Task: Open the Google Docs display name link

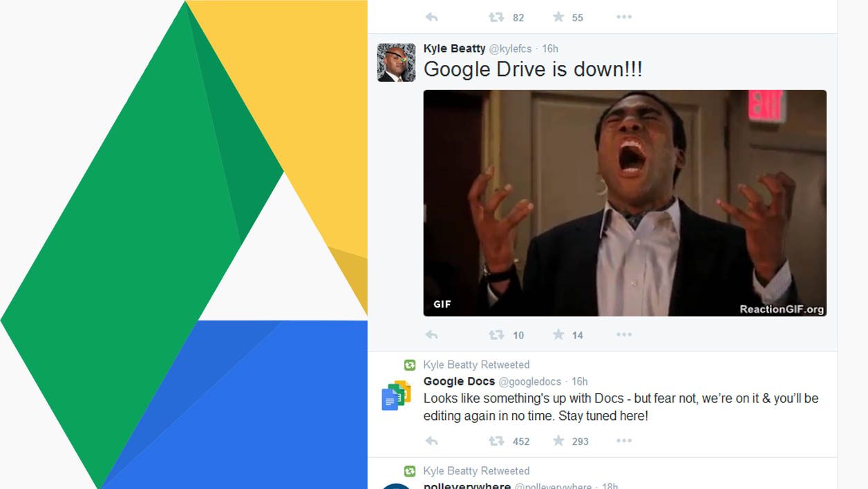Action: point(460,381)
